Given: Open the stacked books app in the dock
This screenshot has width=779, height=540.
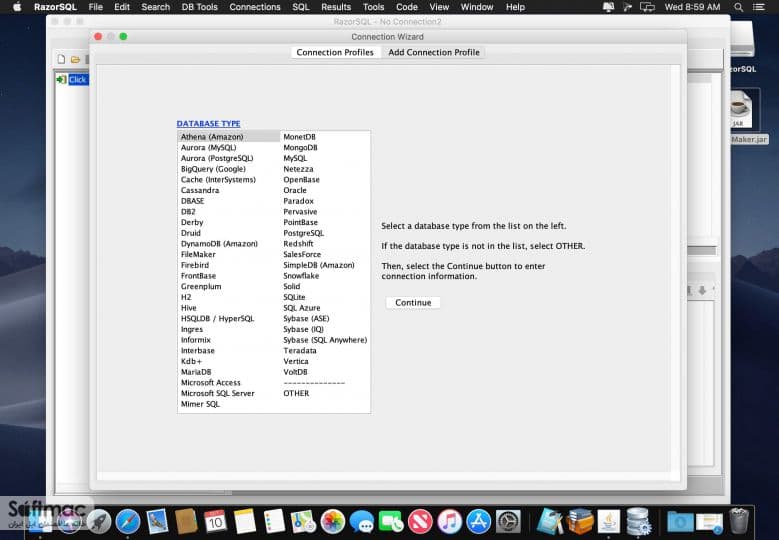Looking at the screenshot, I should pos(579,522).
